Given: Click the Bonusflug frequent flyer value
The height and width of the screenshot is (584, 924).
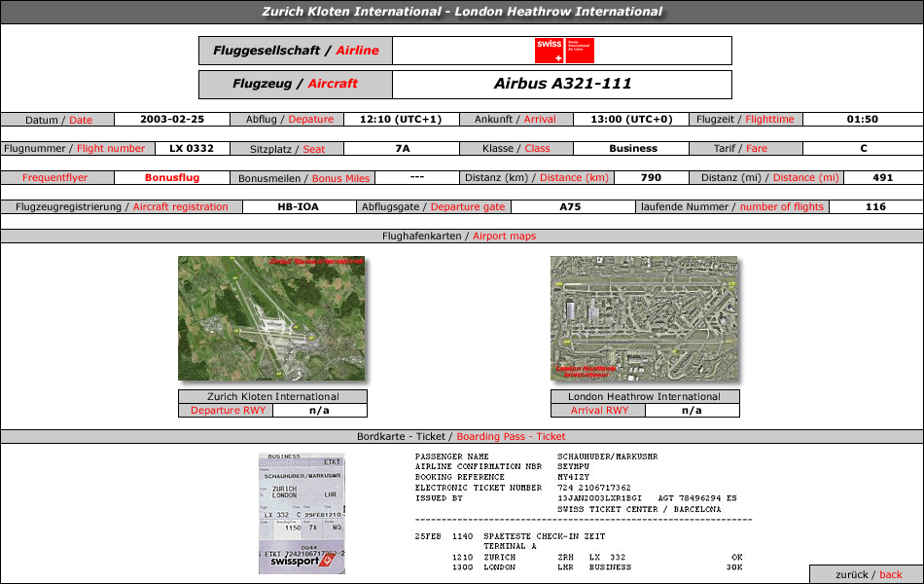Looking at the screenshot, I should [172, 177].
